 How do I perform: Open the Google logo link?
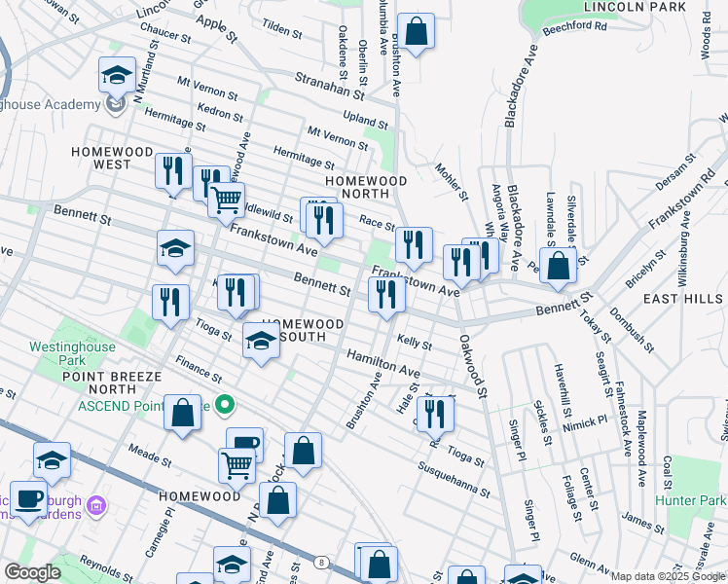33,572
